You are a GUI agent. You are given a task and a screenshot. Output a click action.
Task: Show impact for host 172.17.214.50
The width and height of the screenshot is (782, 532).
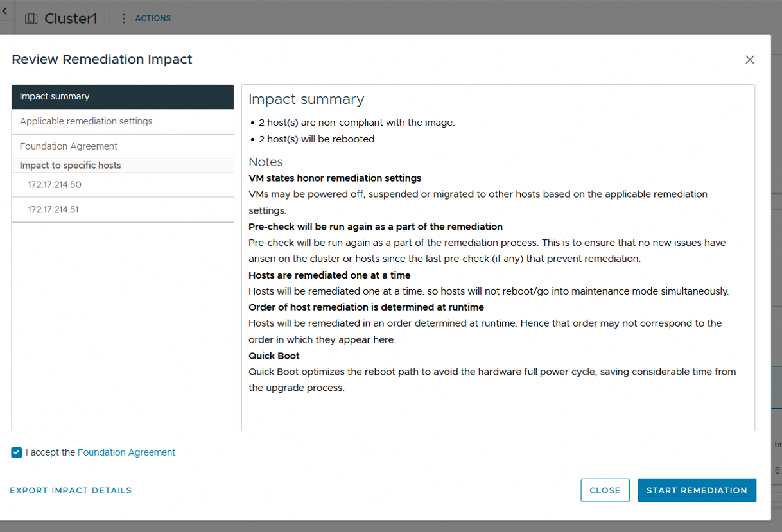[55, 185]
